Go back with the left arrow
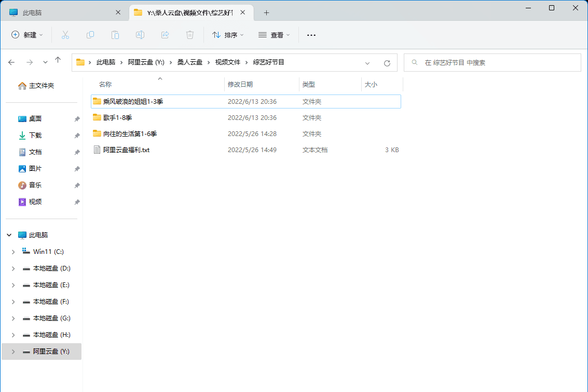588x392 pixels. click(11, 62)
